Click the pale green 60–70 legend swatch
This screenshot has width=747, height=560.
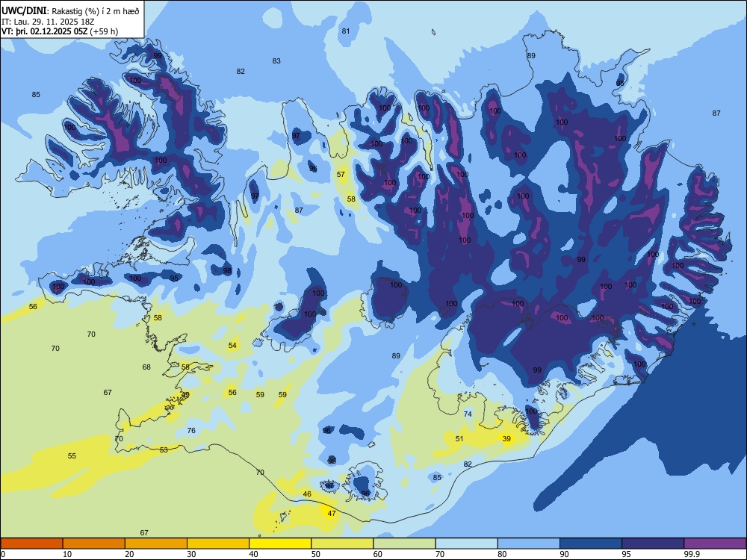(404, 544)
